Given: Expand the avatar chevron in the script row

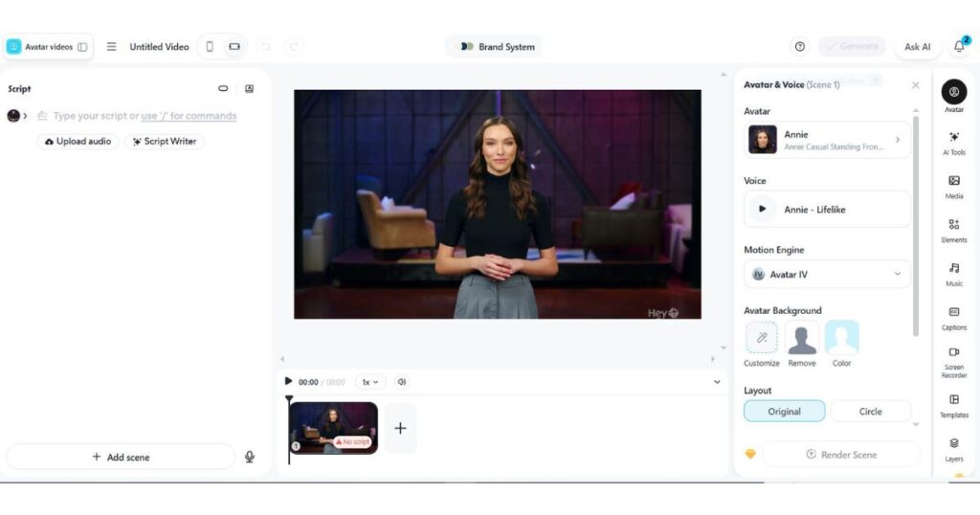Looking at the screenshot, I should (x=25, y=116).
